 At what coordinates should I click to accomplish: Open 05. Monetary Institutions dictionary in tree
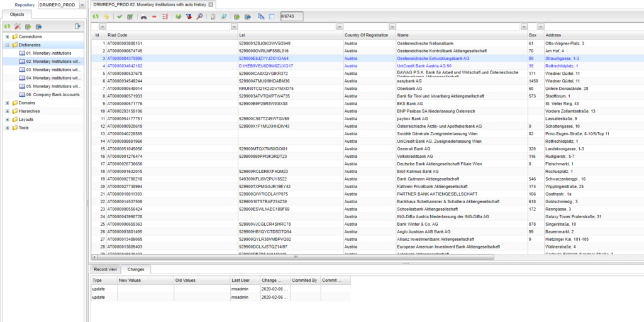point(54,86)
